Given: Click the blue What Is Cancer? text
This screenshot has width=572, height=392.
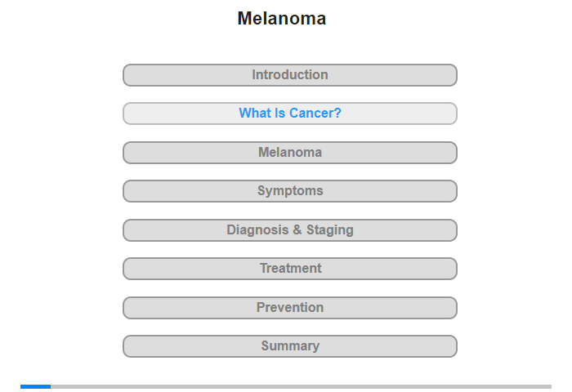Looking at the screenshot, I should (x=290, y=113).
